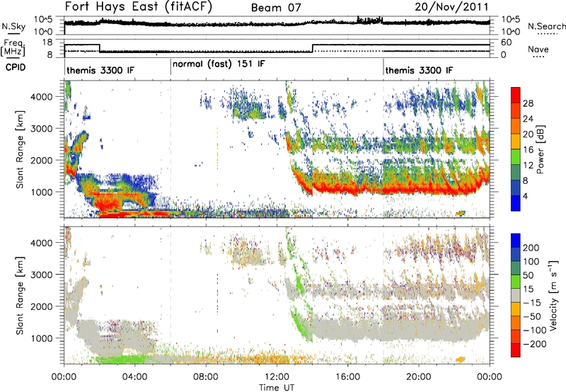The image size is (566, 392).
Task: Select the red top segment of Power colorbar
Action: [x=516, y=95]
